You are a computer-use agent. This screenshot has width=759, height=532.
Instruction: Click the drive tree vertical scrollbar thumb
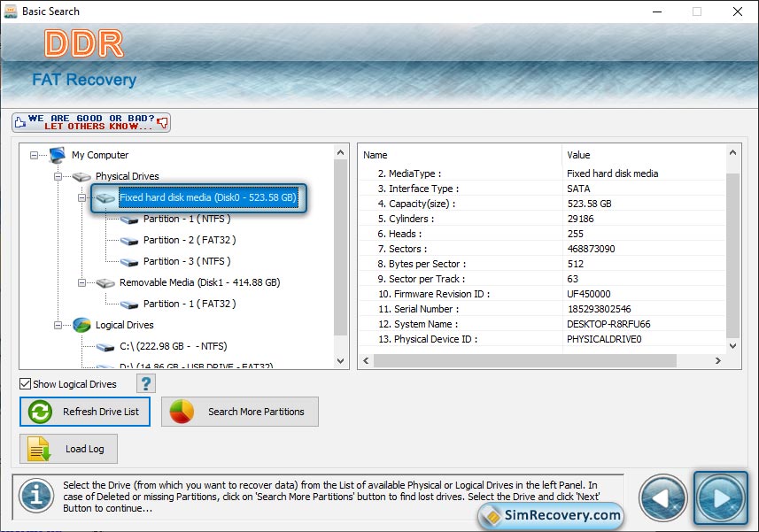[x=340, y=248]
